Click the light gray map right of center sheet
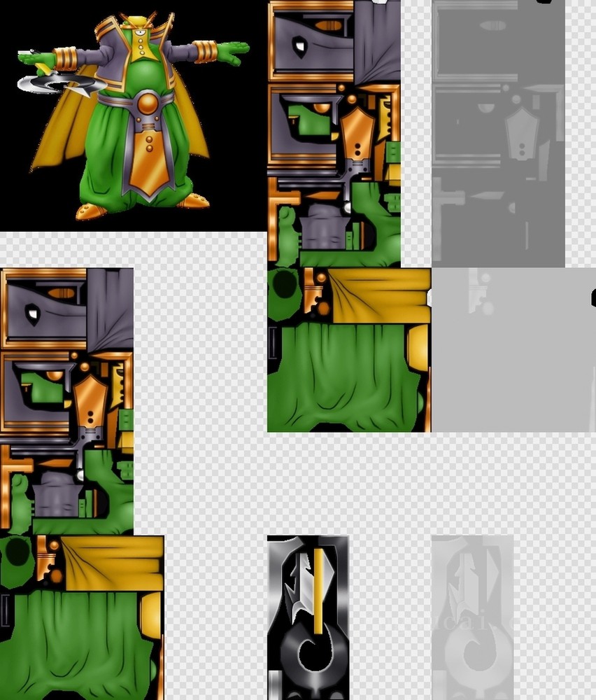596x700 pixels. coord(514,350)
